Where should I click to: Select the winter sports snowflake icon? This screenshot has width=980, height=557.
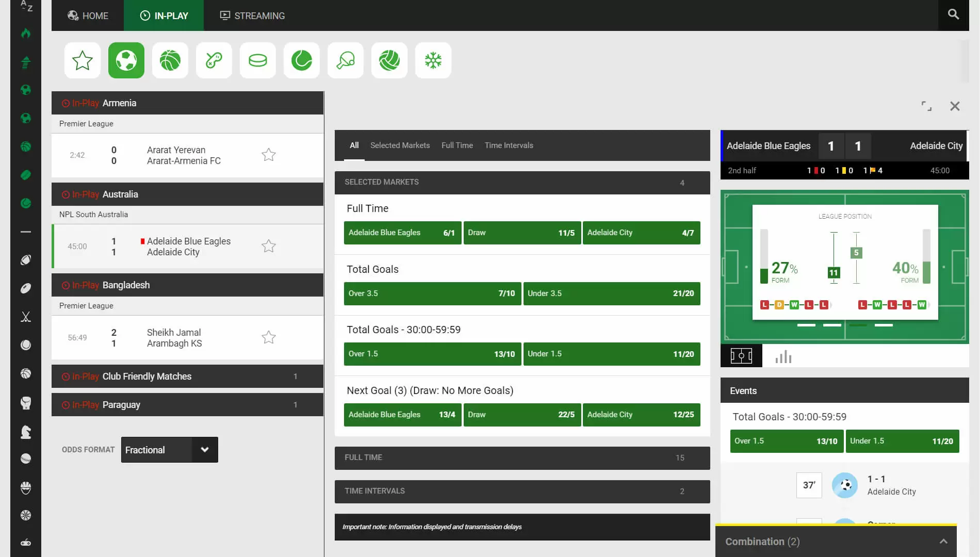(x=433, y=60)
